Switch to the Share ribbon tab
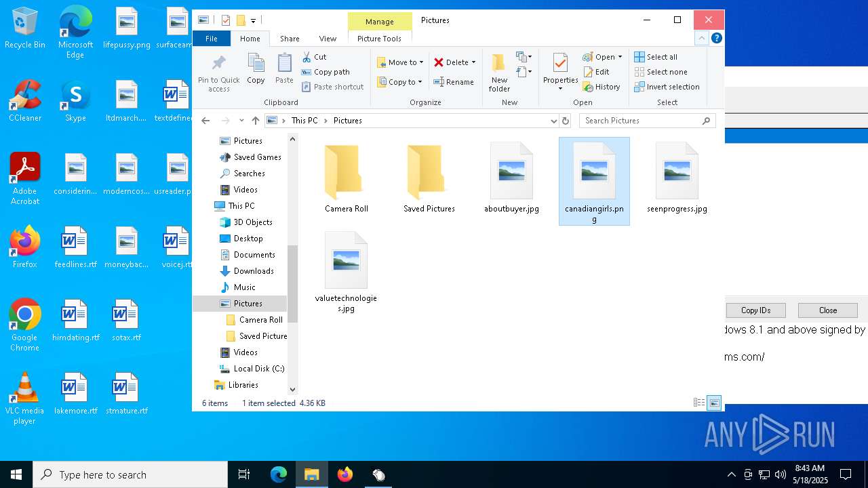 (x=290, y=39)
